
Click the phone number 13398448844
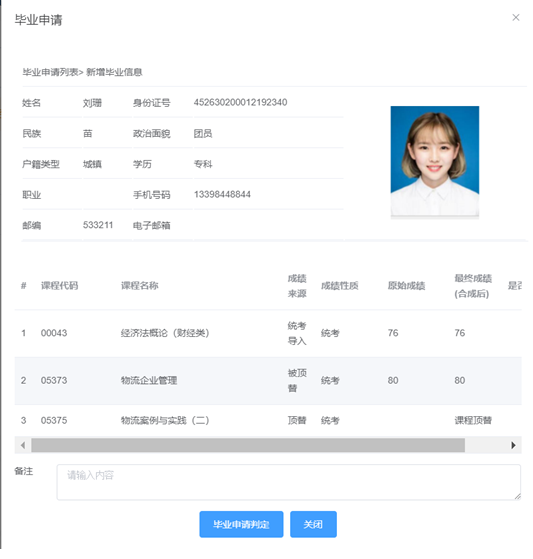[222, 194]
